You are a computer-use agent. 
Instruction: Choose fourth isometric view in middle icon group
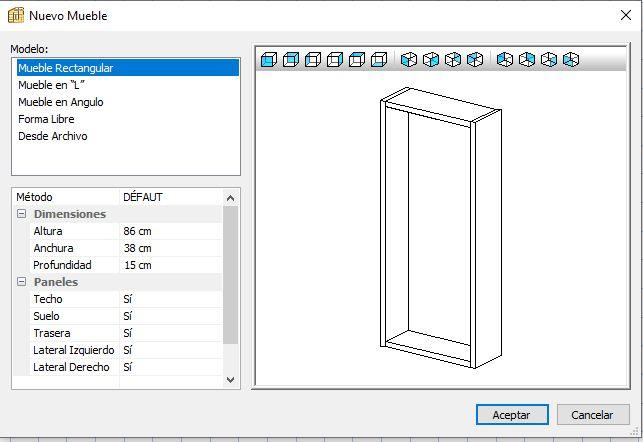(x=475, y=60)
